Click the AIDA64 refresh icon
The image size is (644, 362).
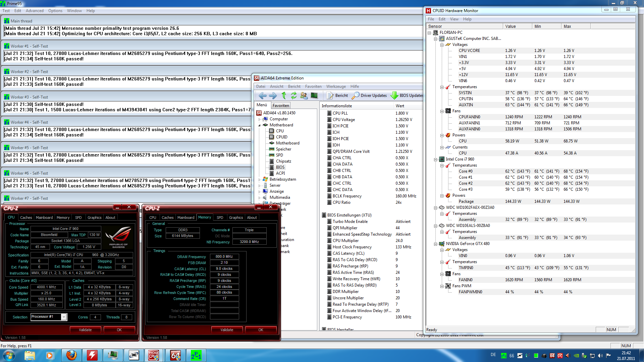[293, 96]
